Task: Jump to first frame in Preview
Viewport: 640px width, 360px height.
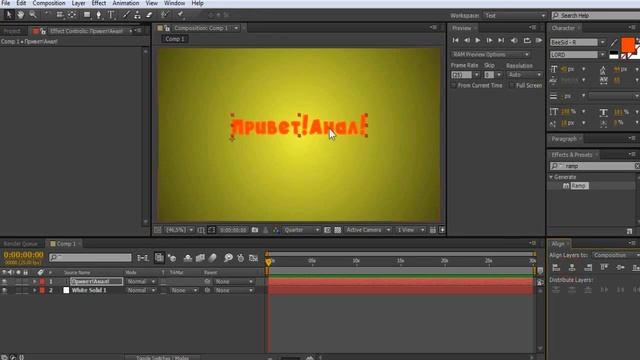Action: [x=456, y=40]
